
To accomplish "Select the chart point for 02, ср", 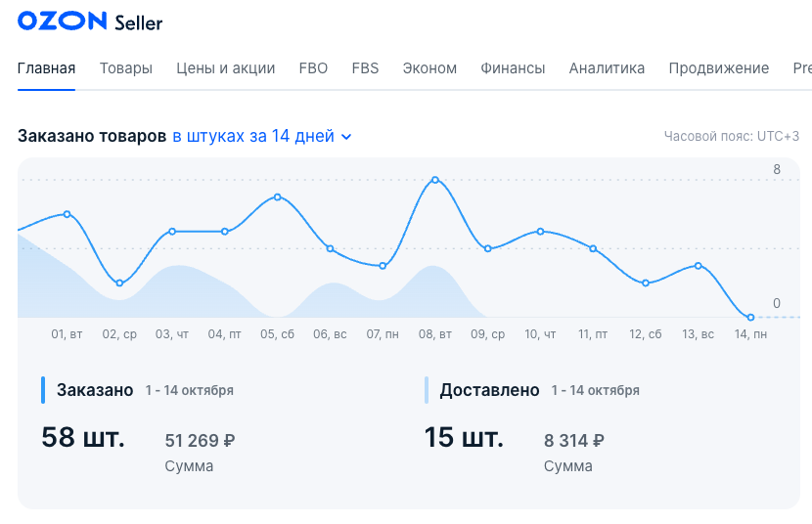I will click(x=119, y=283).
